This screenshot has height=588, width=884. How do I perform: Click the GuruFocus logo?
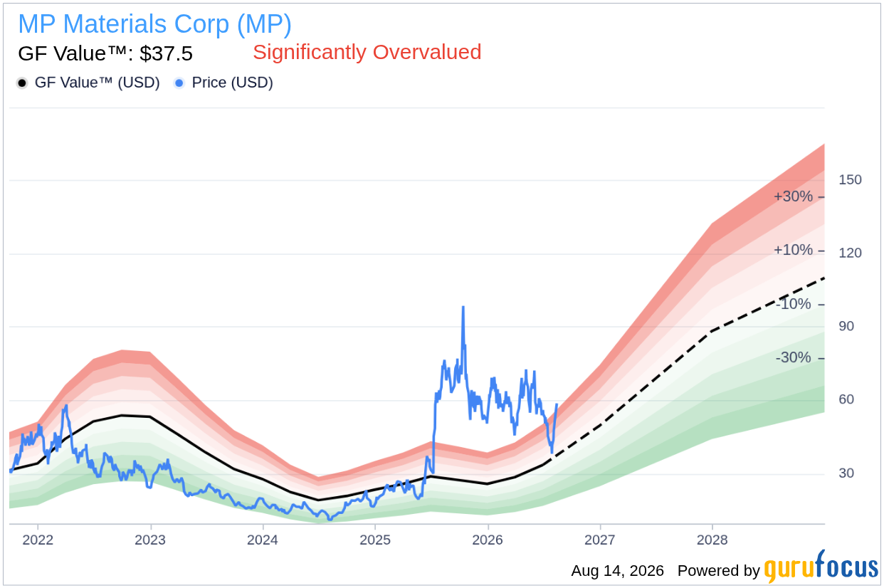[821, 567]
